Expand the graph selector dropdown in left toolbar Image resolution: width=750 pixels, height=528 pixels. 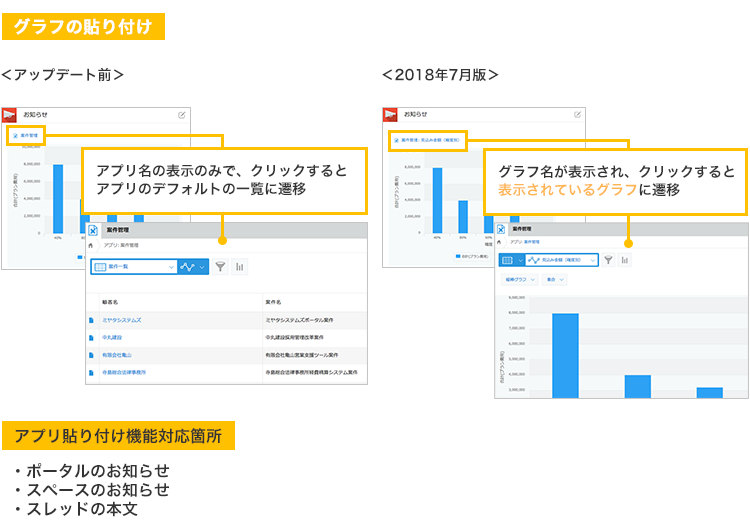click(x=192, y=267)
